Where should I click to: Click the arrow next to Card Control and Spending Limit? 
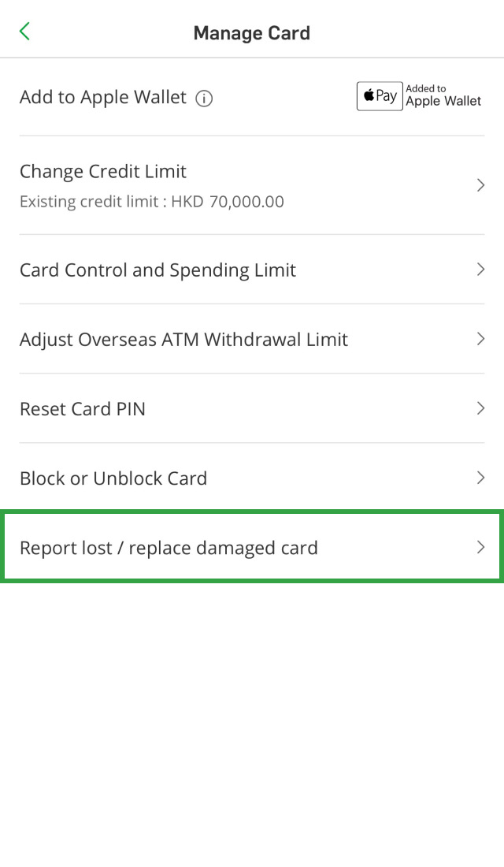click(x=480, y=270)
